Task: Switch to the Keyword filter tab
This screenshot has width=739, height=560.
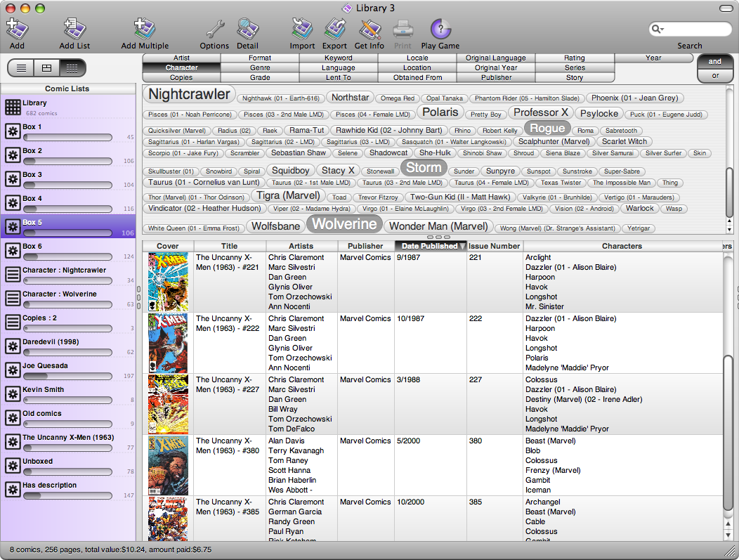Action: click(339, 58)
